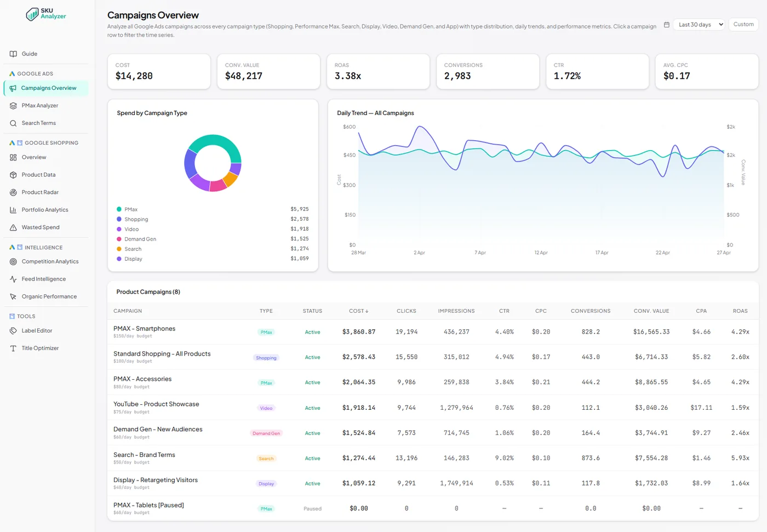767x532 pixels.
Task: Click the Demand Gen pink legend dot
Action: pos(119,239)
